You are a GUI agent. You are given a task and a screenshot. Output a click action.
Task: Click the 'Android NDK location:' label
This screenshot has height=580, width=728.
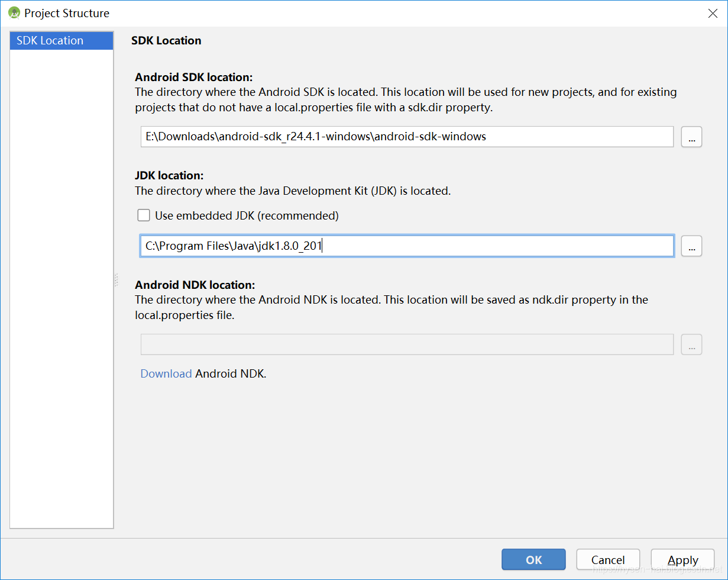pos(195,285)
